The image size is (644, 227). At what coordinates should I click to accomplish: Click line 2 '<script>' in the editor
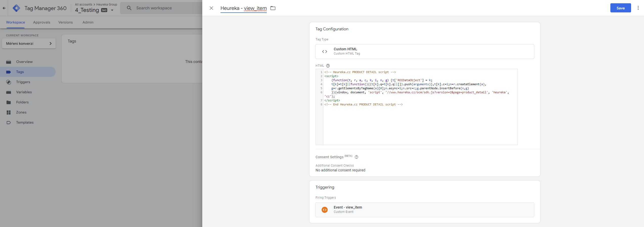point(331,76)
